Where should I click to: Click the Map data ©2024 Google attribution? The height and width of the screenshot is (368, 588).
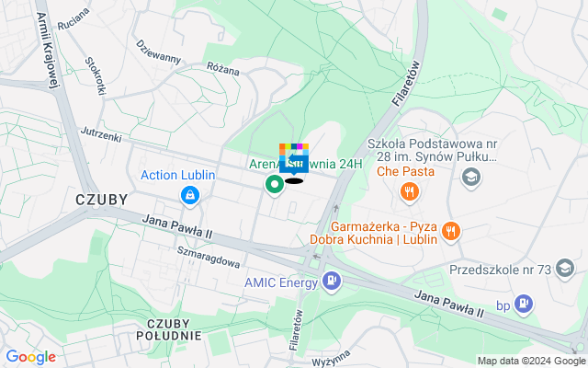(531, 362)
